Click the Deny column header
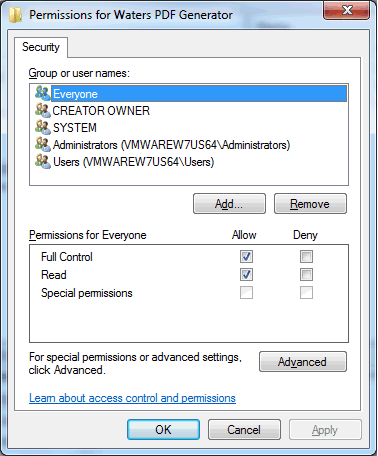The image size is (378, 456). 305,235
